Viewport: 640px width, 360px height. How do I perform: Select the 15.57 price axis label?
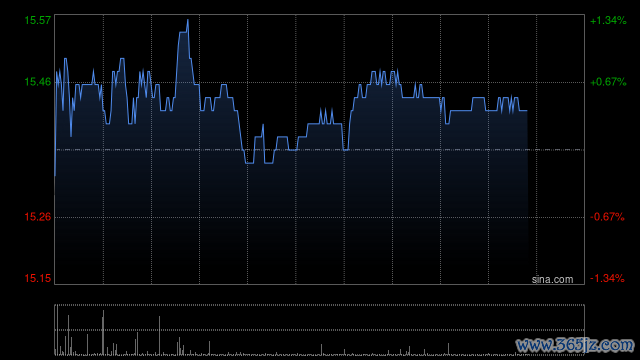pyautogui.click(x=38, y=20)
